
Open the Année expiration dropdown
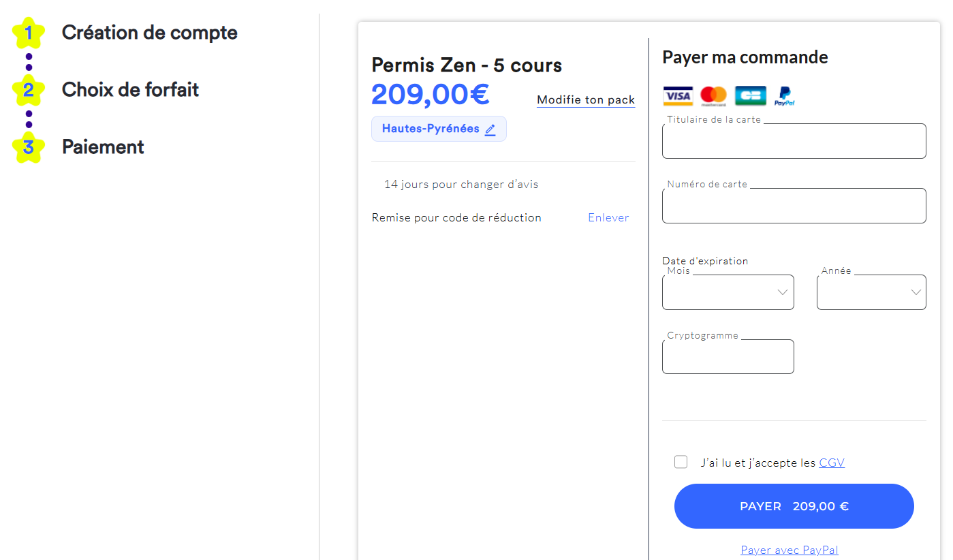871,292
